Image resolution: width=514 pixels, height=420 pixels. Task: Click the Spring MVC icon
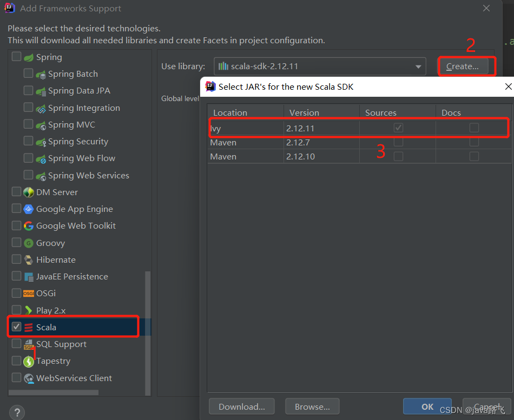click(x=41, y=125)
